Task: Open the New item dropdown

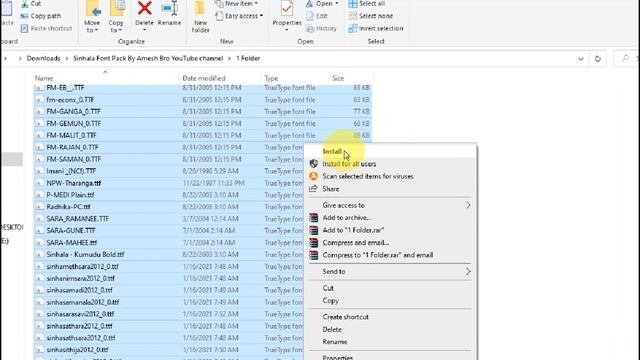Action: 237,4
